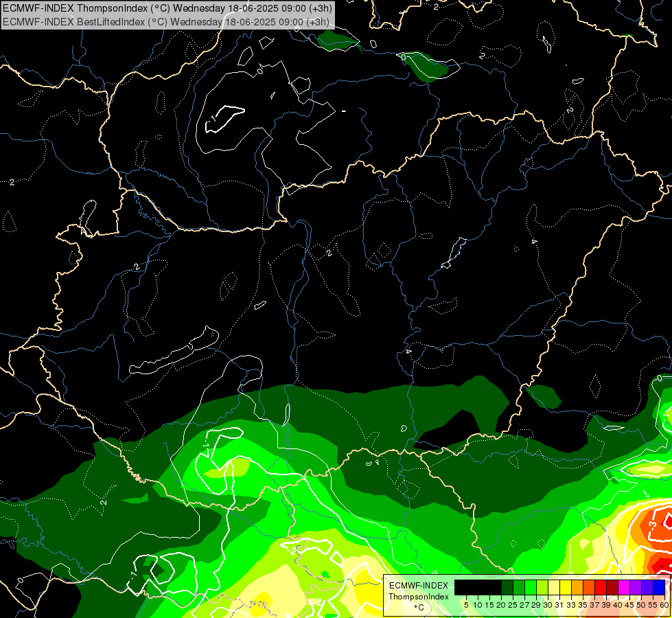Click the red-orange swatch between 35 and 37
672x618 pixels.
[589, 587]
